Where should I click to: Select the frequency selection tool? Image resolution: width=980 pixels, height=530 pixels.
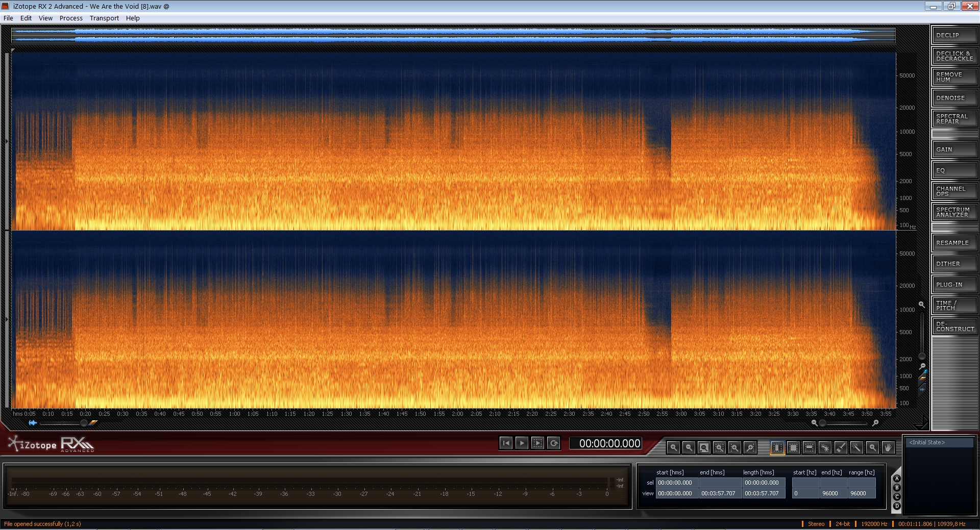[x=809, y=447]
